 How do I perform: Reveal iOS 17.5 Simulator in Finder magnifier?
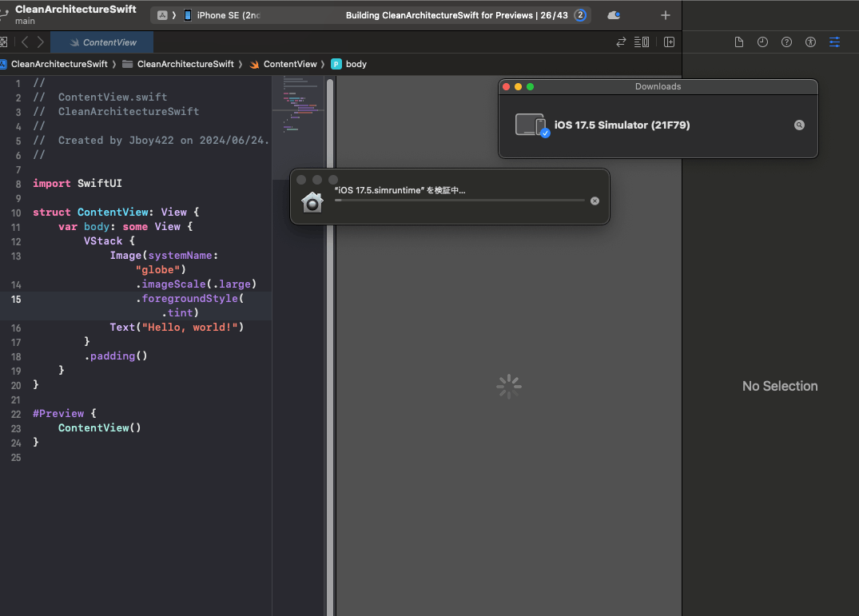(x=799, y=125)
